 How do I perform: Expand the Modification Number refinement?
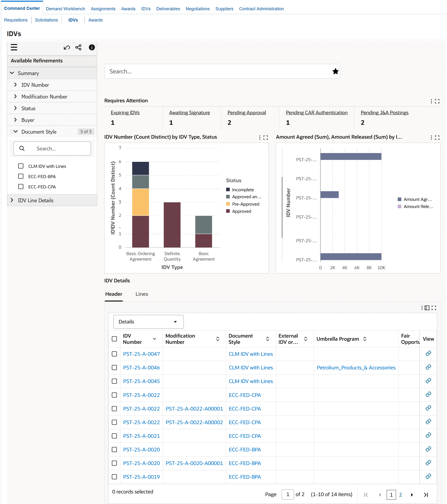[15, 97]
